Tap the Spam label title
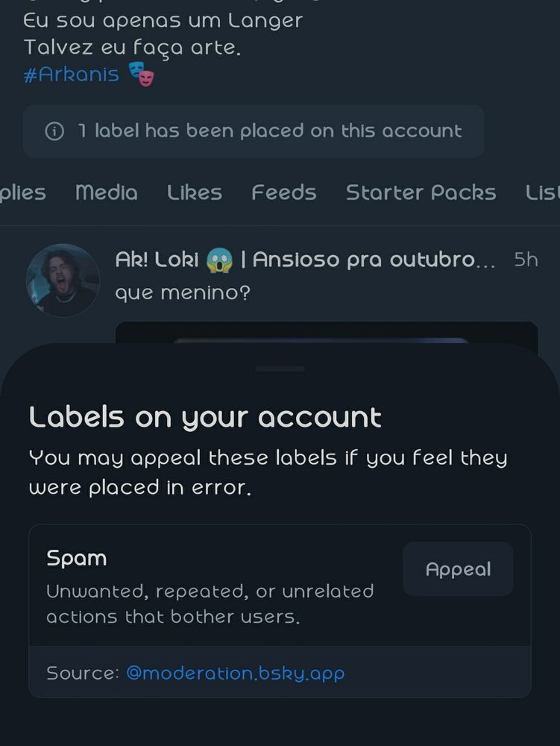This screenshot has width=560, height=746. tap(77, 558)
